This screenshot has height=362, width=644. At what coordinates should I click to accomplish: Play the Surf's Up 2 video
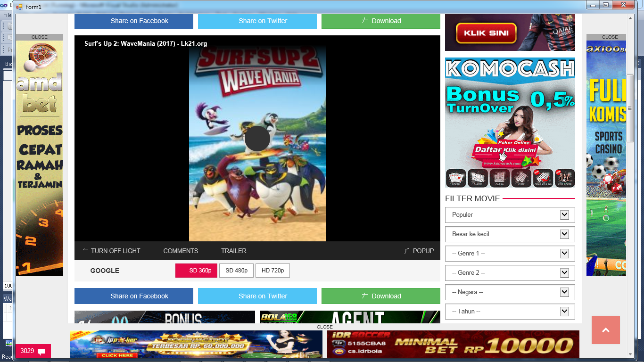(x=257, y=139)
